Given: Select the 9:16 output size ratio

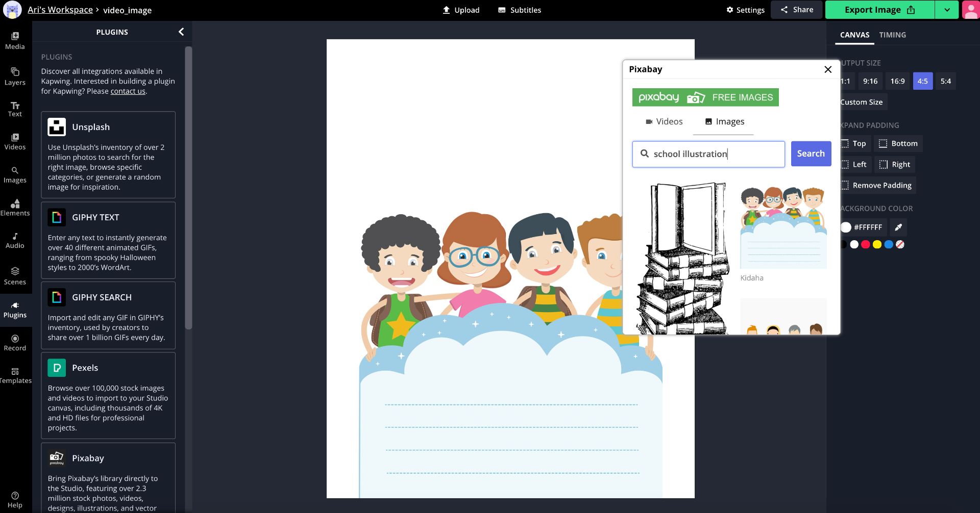Looking at the screenshot, I should tap(870, 81).
